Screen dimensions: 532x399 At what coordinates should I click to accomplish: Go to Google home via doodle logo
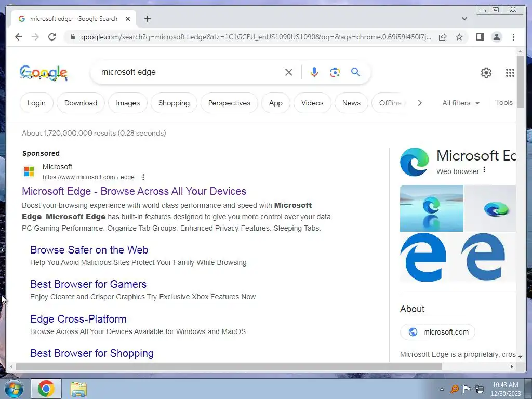coord(44,73)
